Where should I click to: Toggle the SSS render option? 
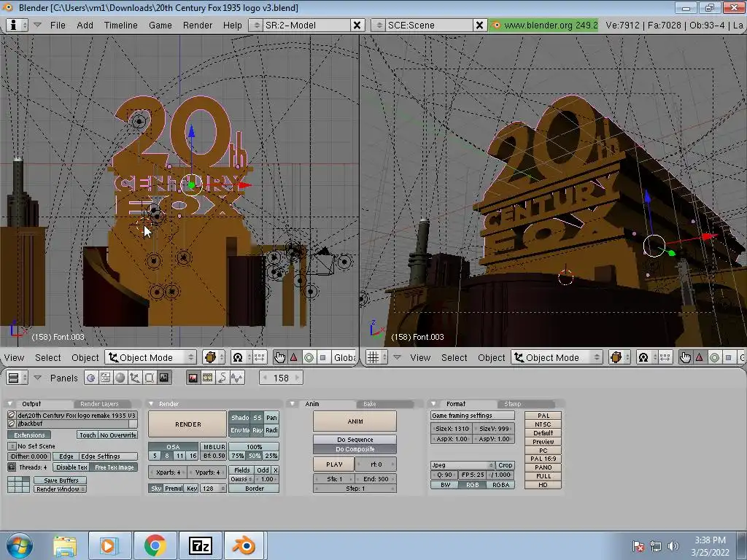(258, 418)
